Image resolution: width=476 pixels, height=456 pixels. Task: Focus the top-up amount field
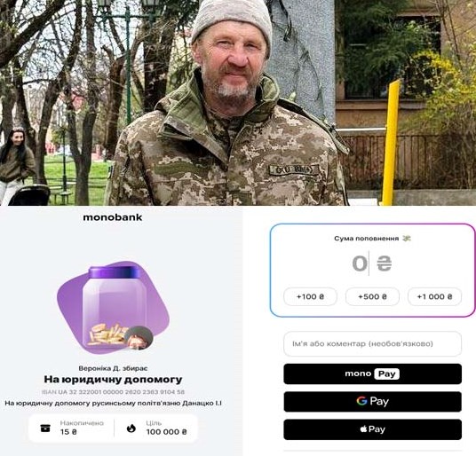(372, 263)
